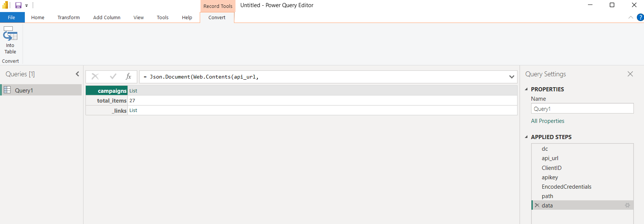Open the Help tab
The image size is (644, 224).
(187, 17)
